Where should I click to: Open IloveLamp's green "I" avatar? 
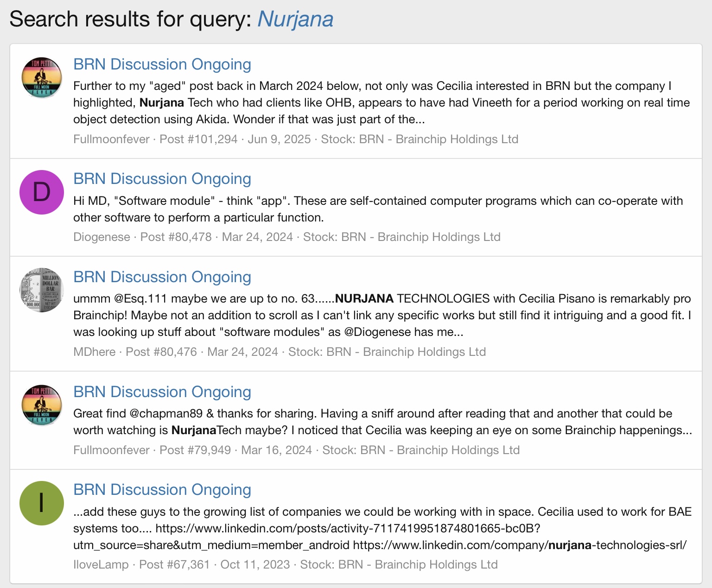click(42, 503)
